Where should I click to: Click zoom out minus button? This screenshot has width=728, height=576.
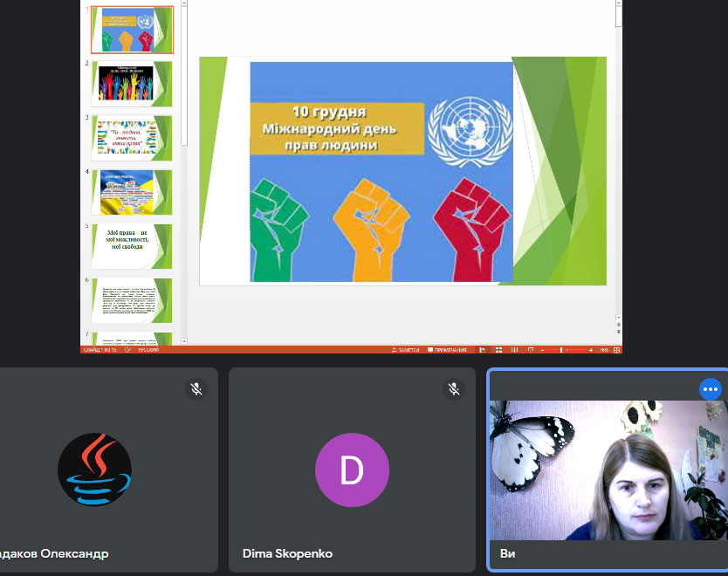[542, 351]
